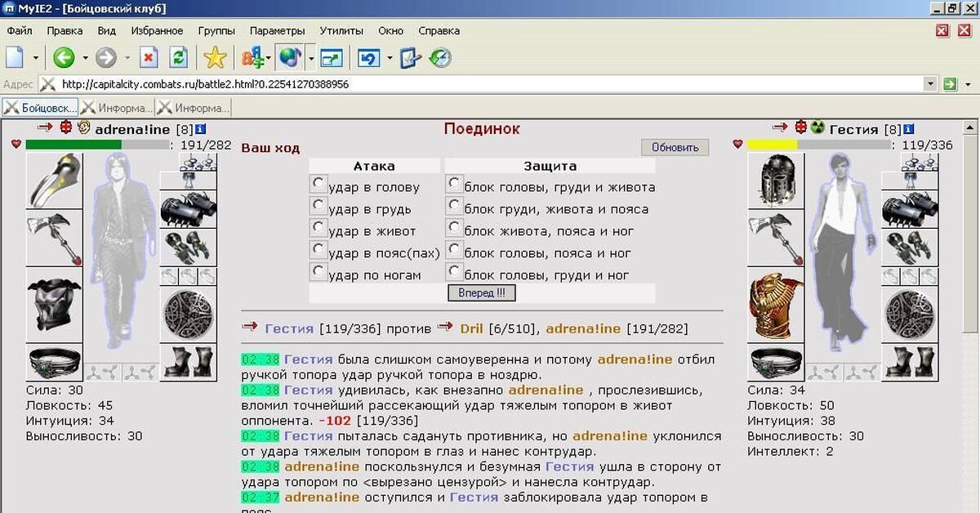Click the address bar URL field
The width and height of the screenshot is (980, 513).
pos(490,84)
